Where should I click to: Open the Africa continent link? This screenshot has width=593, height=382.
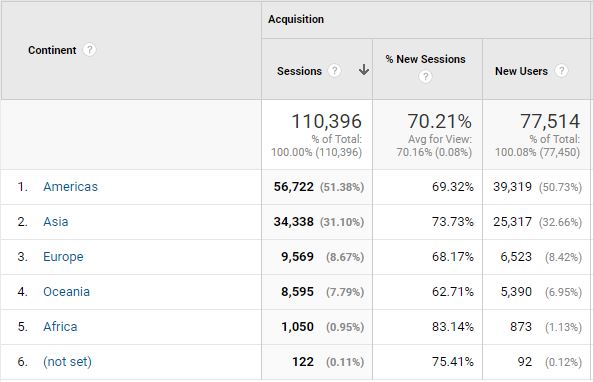tap(60, 327)
